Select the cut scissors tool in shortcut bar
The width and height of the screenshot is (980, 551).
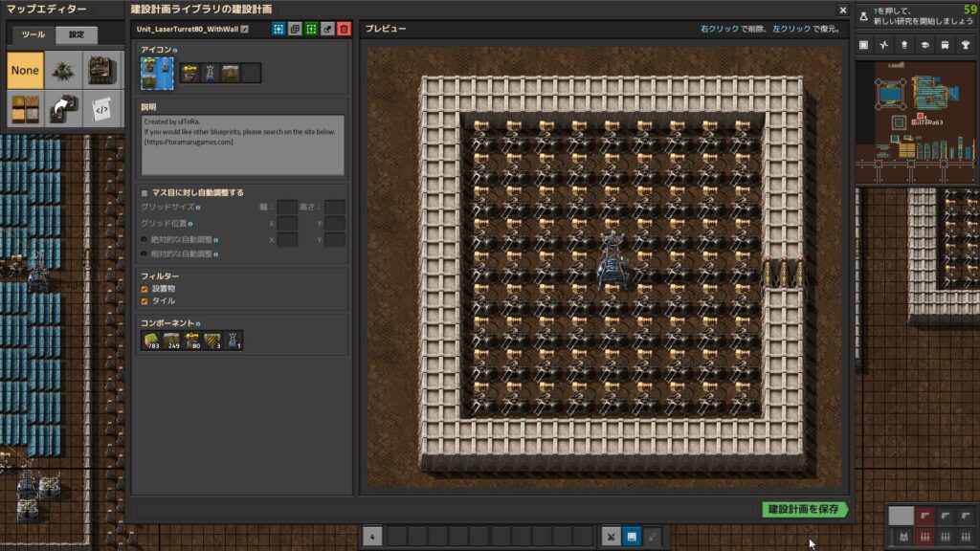click(x=612, y=537)
